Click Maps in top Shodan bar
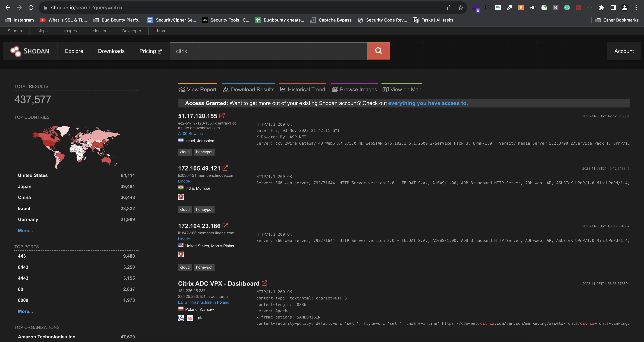Image resolution: width=644 pixels, height=342 pixels. [x=43, y=31]
